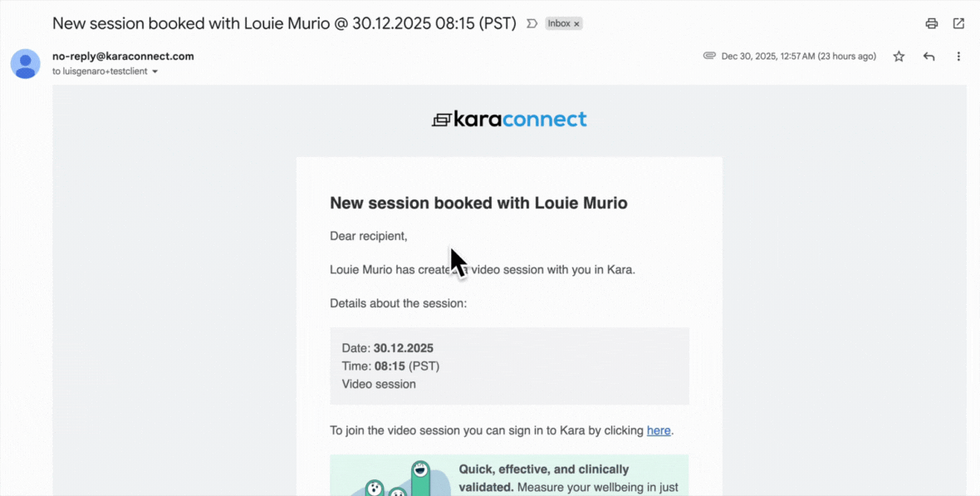This screenshot has height=496, width=980.
Task: Click the "here" sign-in link
Action: pyautogui.click(x=659, y=430)
